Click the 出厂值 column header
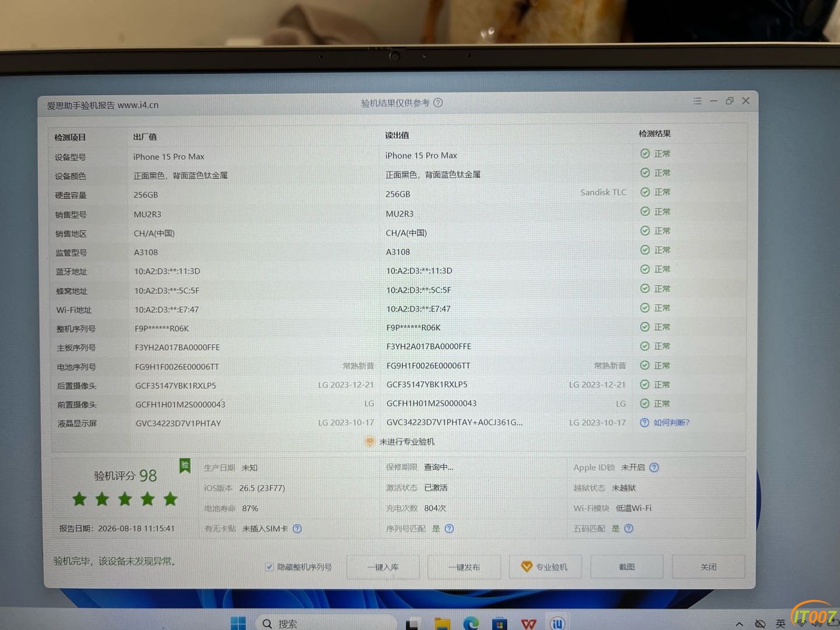The height and width of the screenshot is (630, 840). [x=145, y=137]
